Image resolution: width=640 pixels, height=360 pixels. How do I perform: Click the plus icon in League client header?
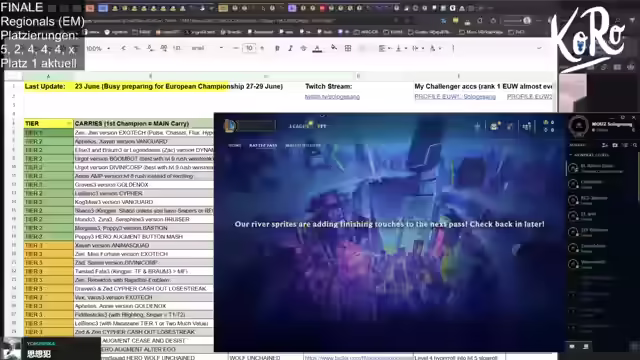tap(477, 127)
